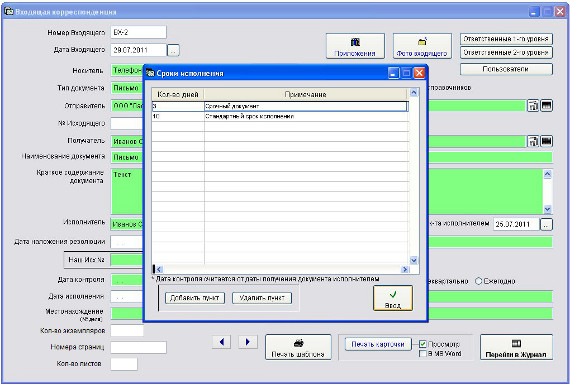Image resolution: width=570 pixels, height=384 pixels.
Task: Go to the previous record with the left arrow
Action: coord(221,342)
